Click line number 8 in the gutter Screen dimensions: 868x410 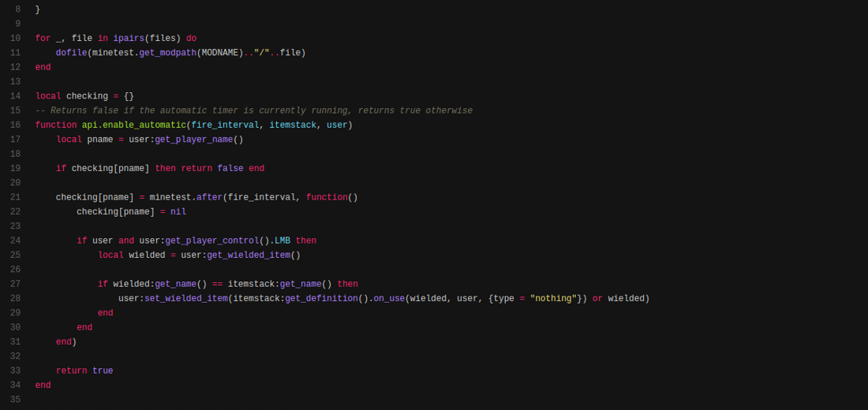click(x=17, y=9)
